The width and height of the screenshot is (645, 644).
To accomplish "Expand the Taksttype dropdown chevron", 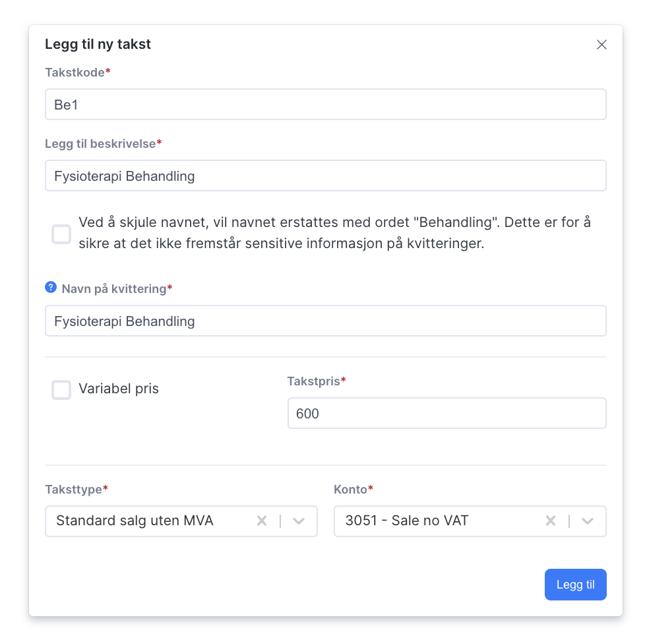I will click(x=299, y=521).
